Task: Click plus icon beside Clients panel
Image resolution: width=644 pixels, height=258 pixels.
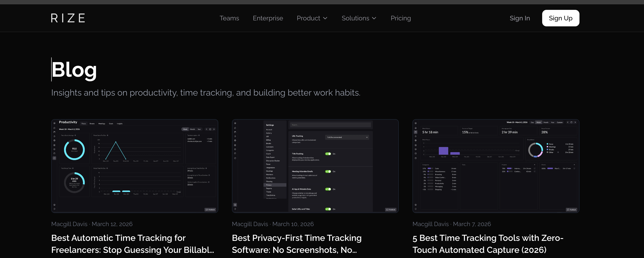Action: [574, 165]
